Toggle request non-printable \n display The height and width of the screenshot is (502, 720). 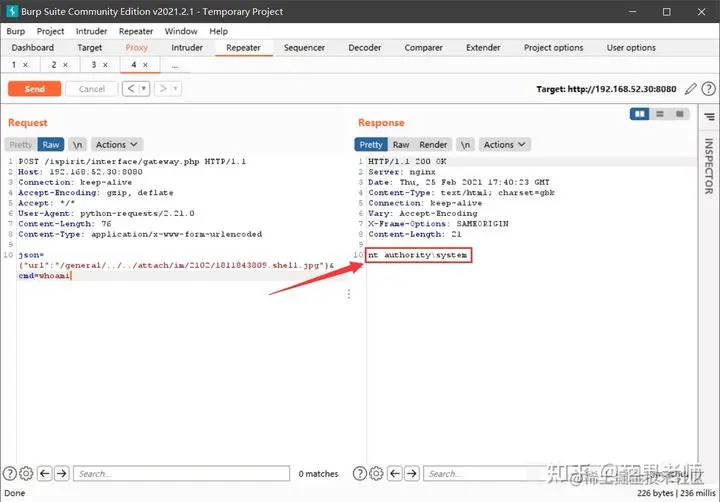click(x=78, y=145)
